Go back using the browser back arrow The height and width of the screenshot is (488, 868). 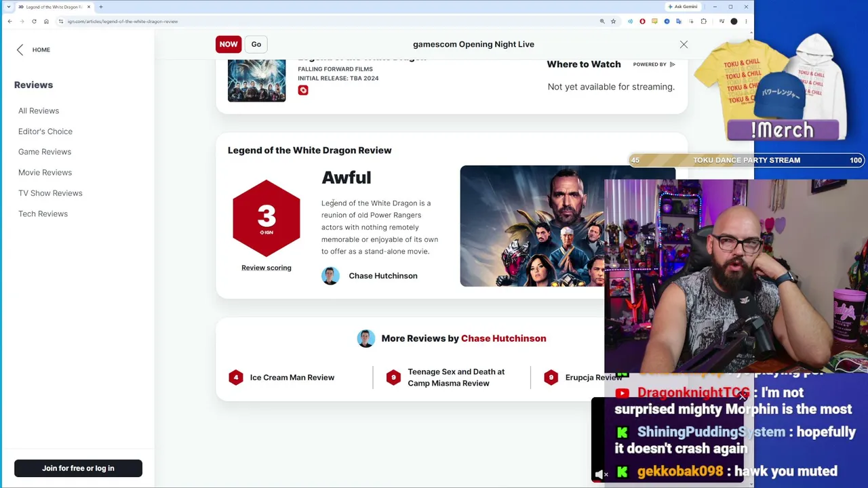point(9,22)
